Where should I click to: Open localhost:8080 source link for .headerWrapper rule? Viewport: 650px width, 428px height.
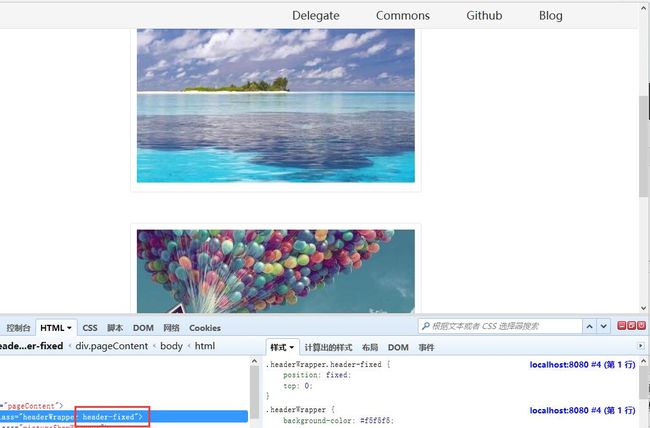[x=582, y=410]
